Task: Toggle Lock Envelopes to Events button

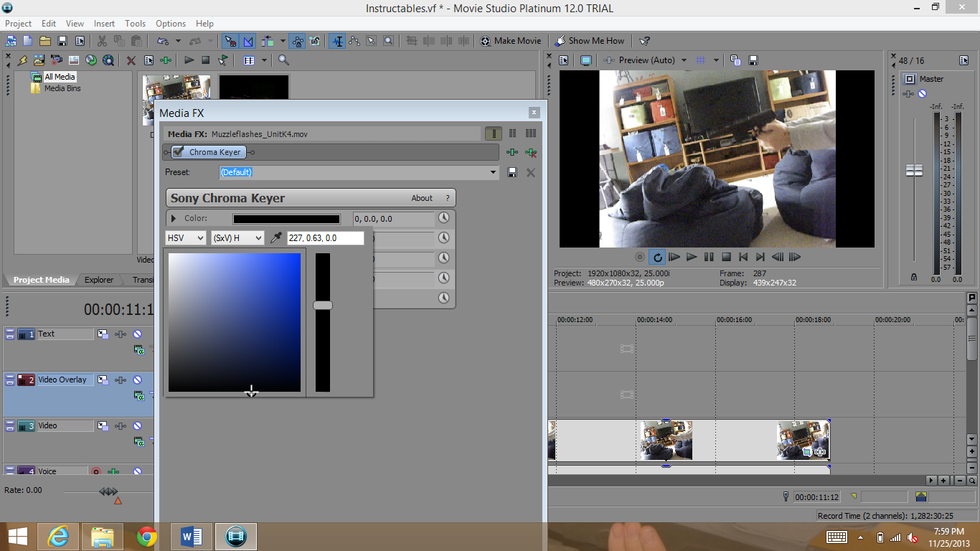Action: point(298,41)
